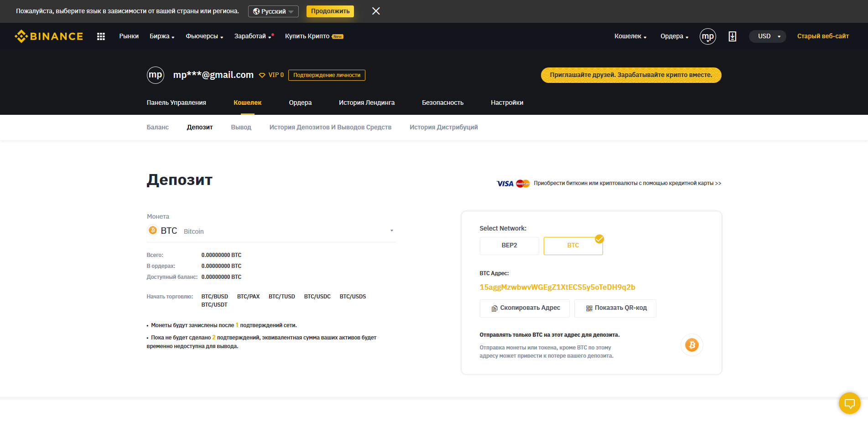Click the buy crypto with credit card link
Image resolution: width=868 pixels, height=421 pixels.
[x=627, y=184]
